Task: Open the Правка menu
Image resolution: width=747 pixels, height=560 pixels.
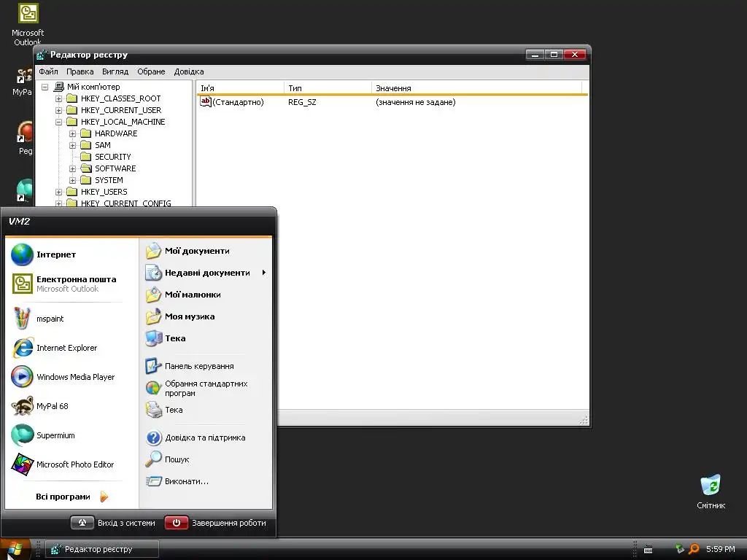Action: point(80,71)
